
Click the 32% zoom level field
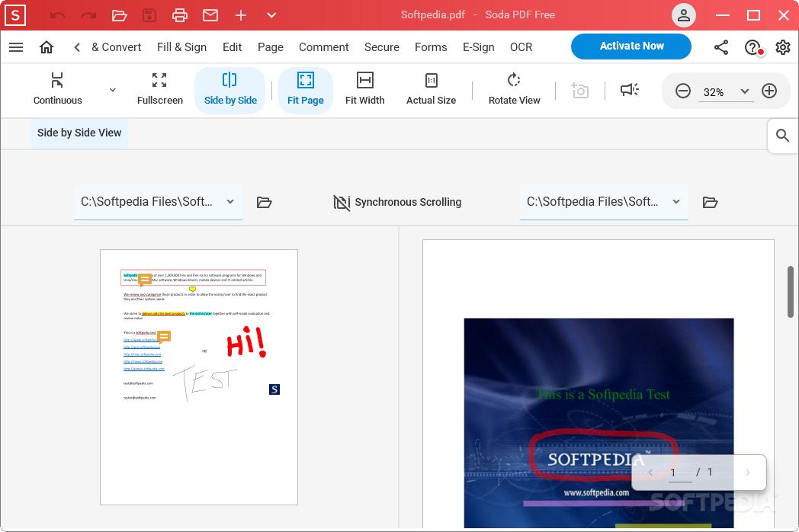pyautogui.click(x=714, y=92)
